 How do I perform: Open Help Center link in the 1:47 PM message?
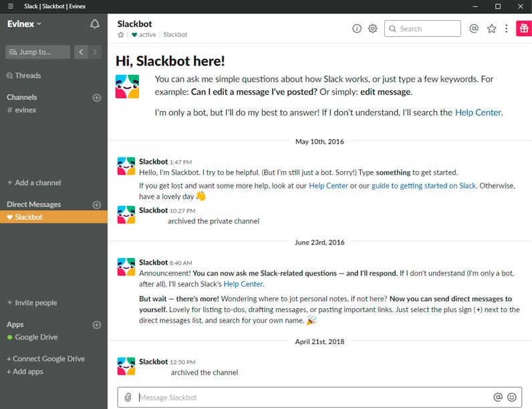coord(328,186)
